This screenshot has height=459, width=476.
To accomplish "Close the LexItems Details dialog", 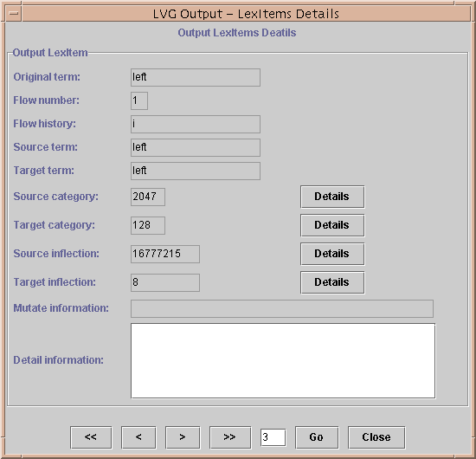I will (x=376, y=437).
